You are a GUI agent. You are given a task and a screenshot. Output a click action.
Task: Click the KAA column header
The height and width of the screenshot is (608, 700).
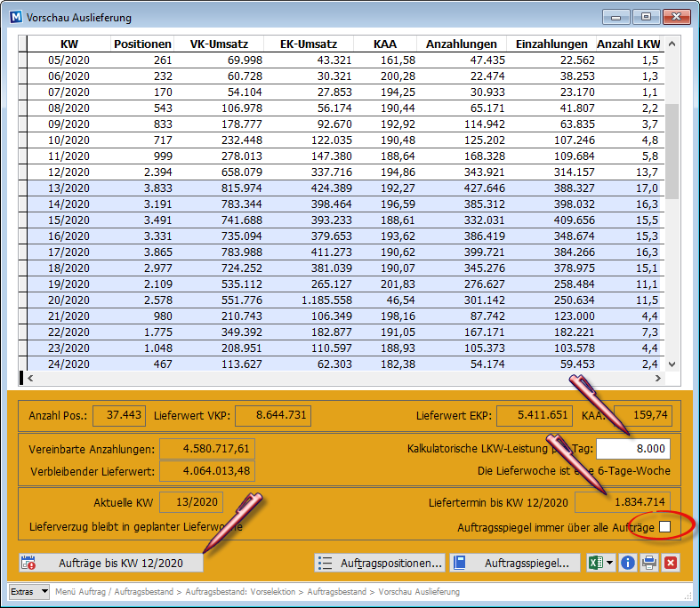tap(385, 44)
